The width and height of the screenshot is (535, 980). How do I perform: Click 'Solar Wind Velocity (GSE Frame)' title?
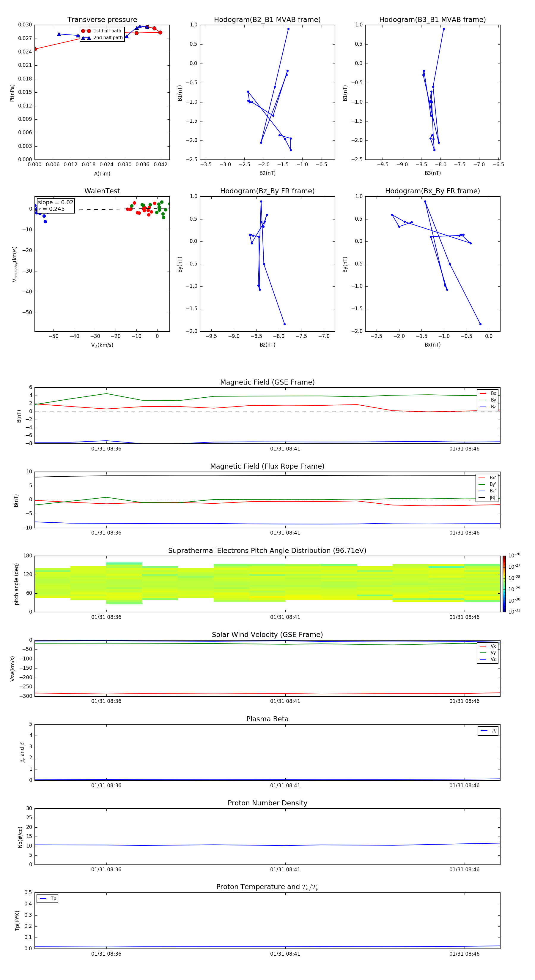(x=267, y=635)
